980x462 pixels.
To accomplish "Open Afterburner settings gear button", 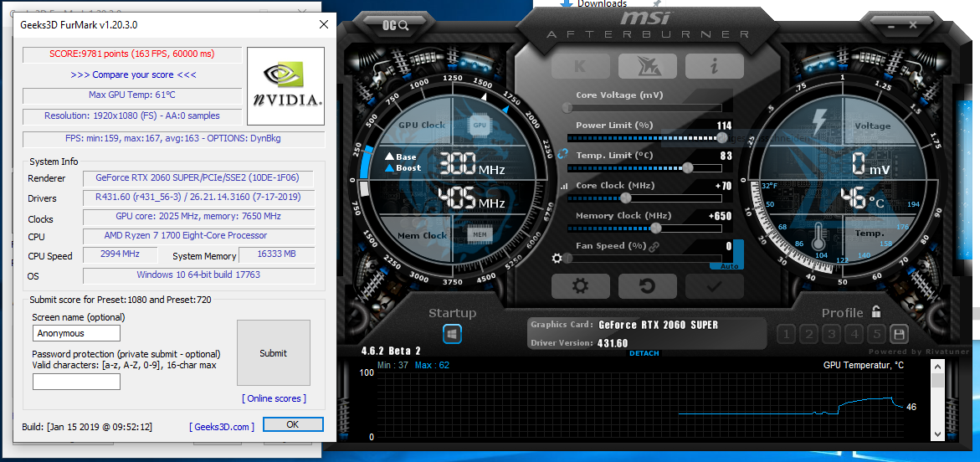I will click(581, 286).
